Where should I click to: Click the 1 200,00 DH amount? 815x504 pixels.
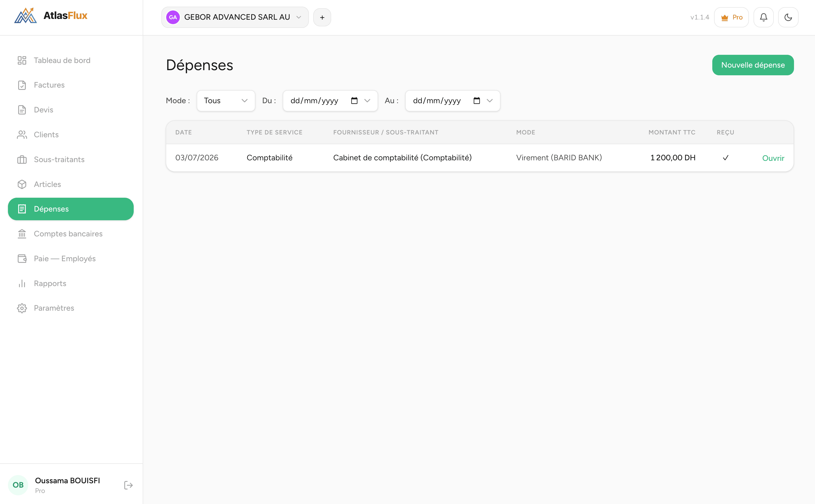pos(673,158)
